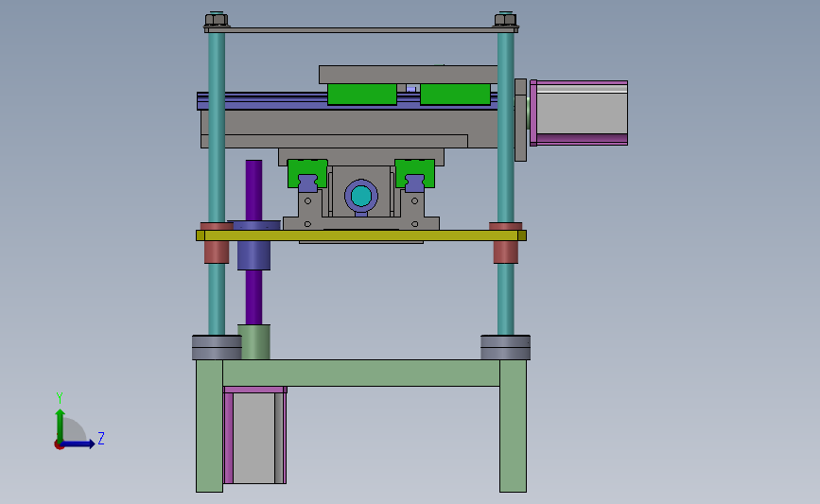
Task: Pick the top-left hex nut
Action: click(217, 19)
